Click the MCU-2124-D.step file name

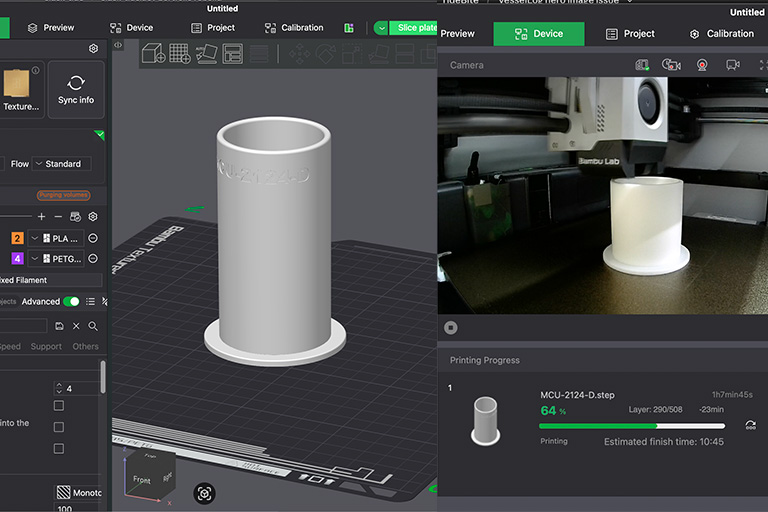[x=577, y=395]
